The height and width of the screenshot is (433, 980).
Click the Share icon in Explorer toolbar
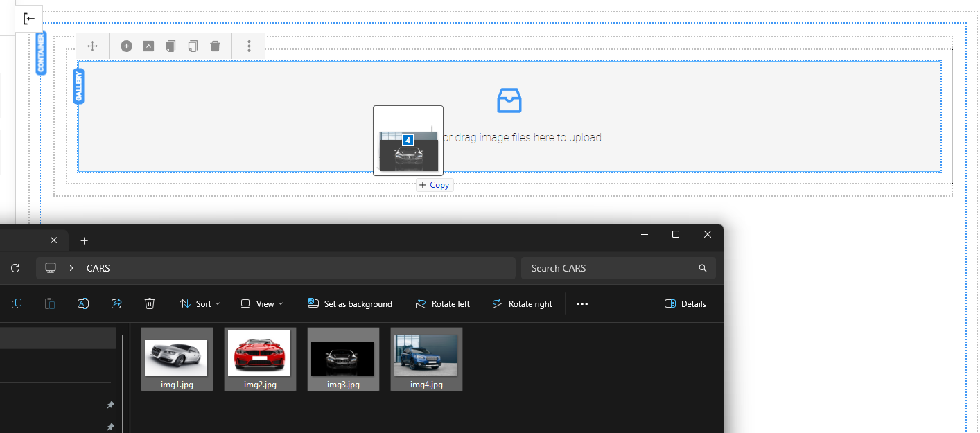[x=116, y=303]
